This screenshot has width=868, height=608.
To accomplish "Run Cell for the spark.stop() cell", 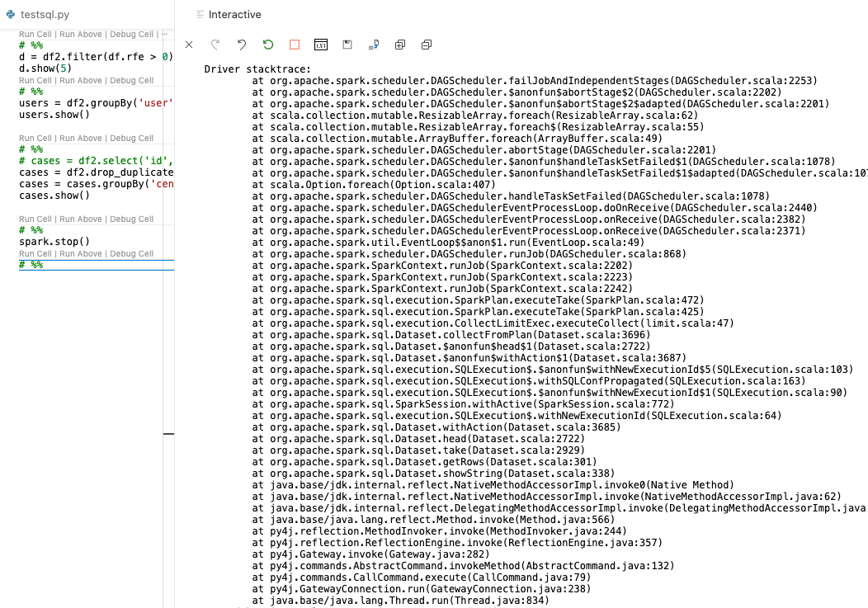I will pyautogui.click(x=35, y=219).
